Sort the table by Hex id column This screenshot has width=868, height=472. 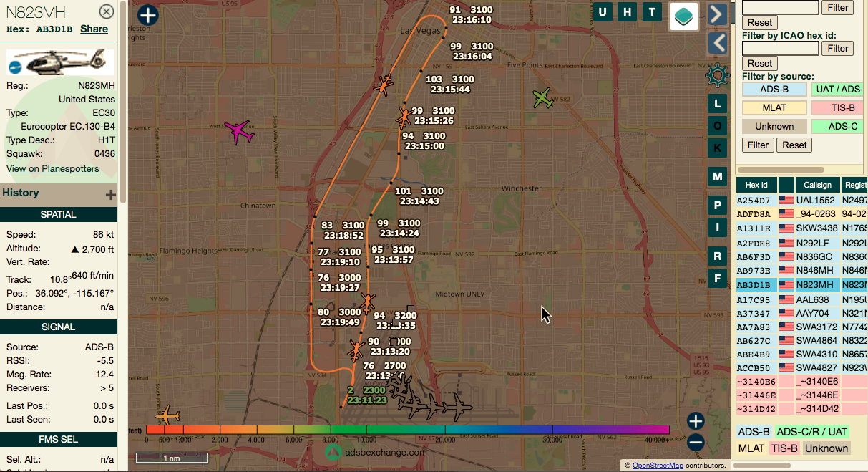pyautogui.click(x=756, y=185)
